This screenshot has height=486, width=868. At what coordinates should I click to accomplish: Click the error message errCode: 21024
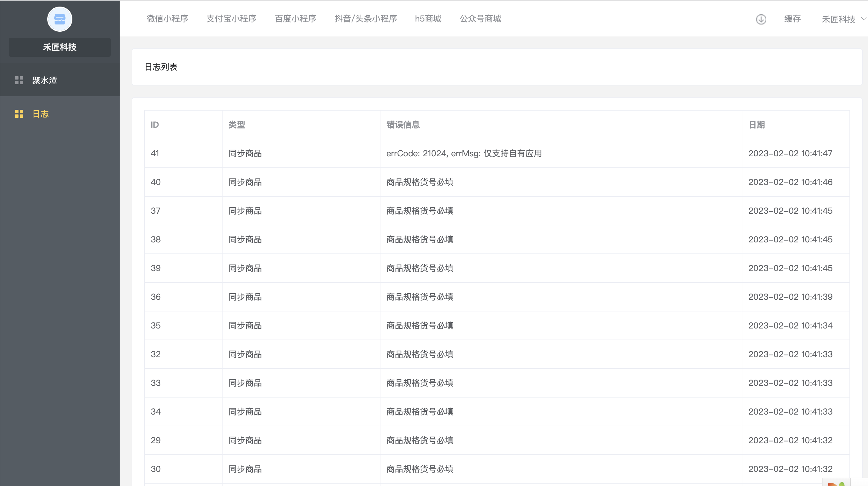pyautogui.click(x=464, y=153)
